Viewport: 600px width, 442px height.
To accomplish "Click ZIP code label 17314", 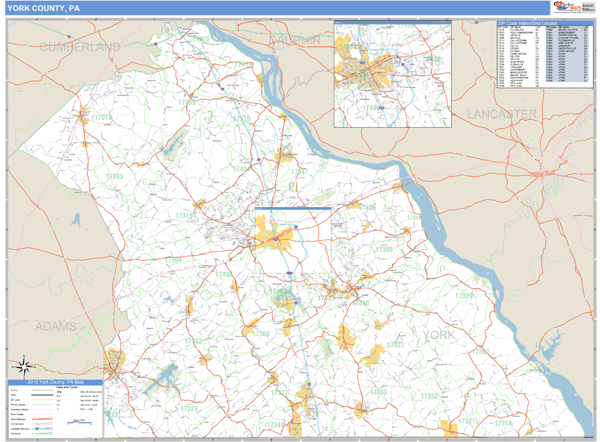I will click(503, 423).
